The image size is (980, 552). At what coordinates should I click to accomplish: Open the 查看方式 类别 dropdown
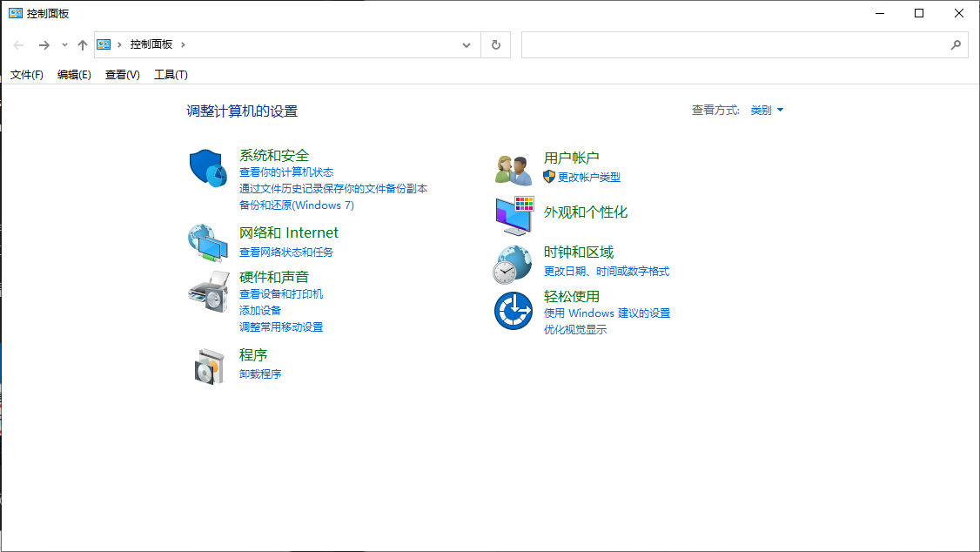[767, 111]
